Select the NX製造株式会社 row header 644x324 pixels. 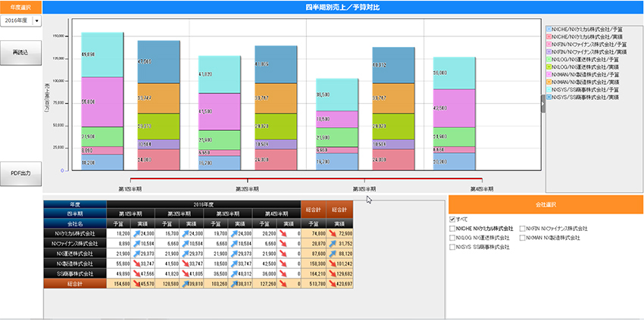click(75, 263)
